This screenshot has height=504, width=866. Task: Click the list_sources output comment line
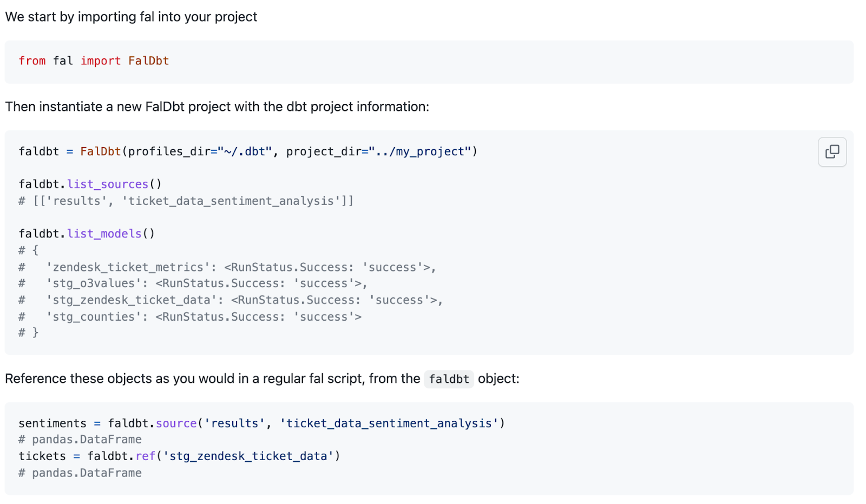coord(186,201)
